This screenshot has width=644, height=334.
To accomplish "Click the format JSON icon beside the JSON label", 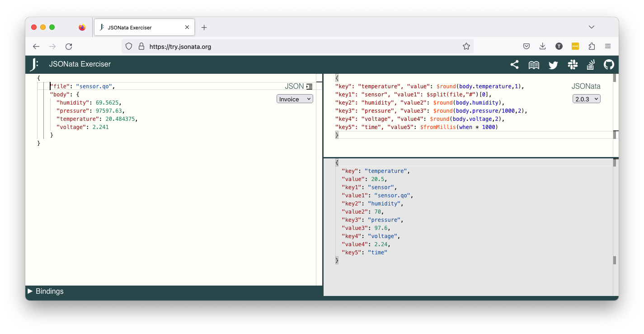I will click(309, 86).
